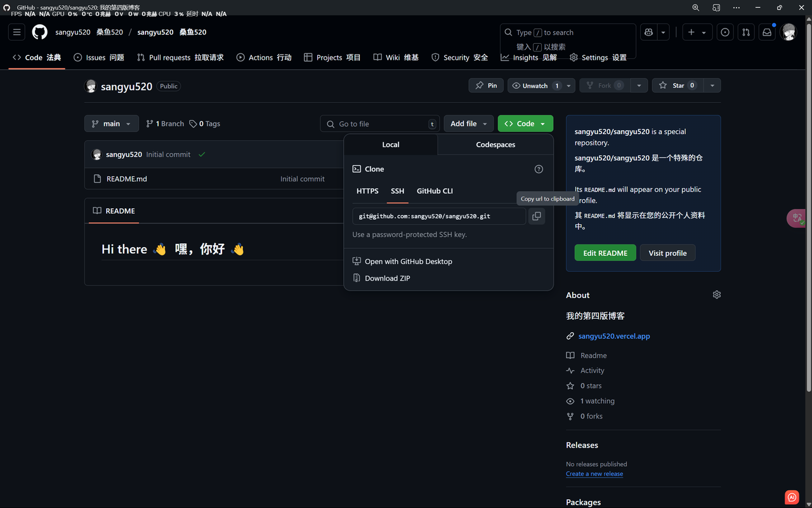
Task: Open the Copilot dropdown arrow
Action: [663, 32]
